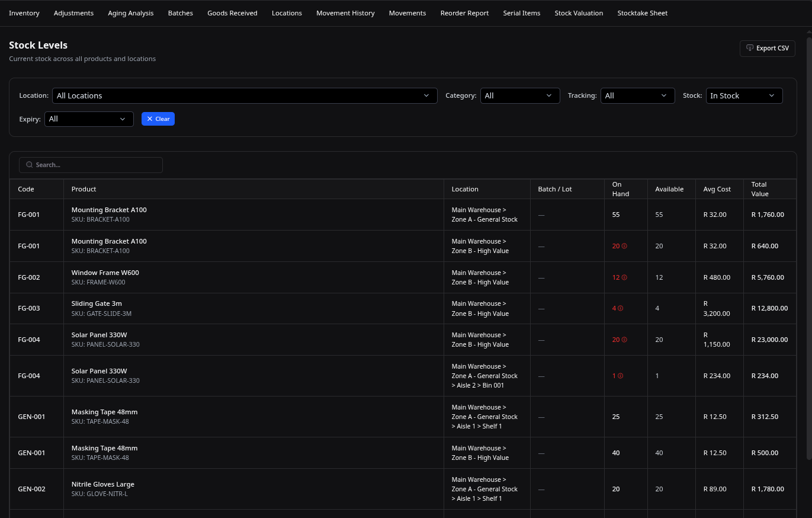The height and width of the screenshot is (518, 812).
Task: Click On Hand value 55
Action: [616, 215]
